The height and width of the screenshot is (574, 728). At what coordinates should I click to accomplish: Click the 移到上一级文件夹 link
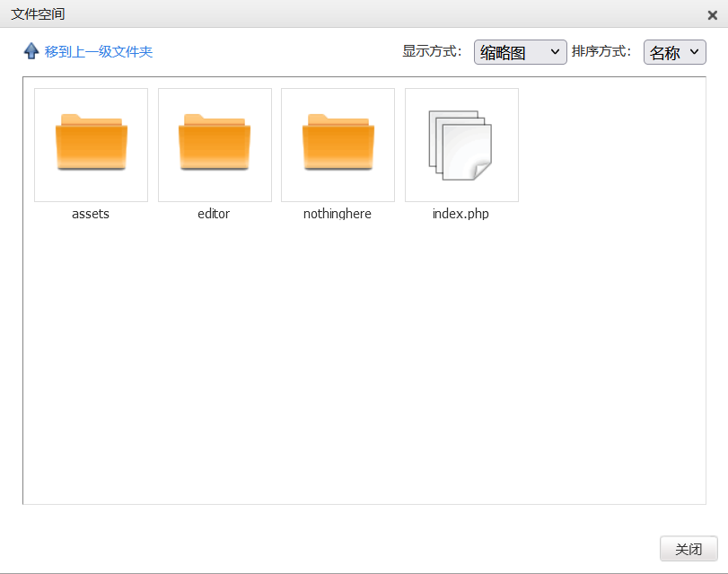pos(99,51)
